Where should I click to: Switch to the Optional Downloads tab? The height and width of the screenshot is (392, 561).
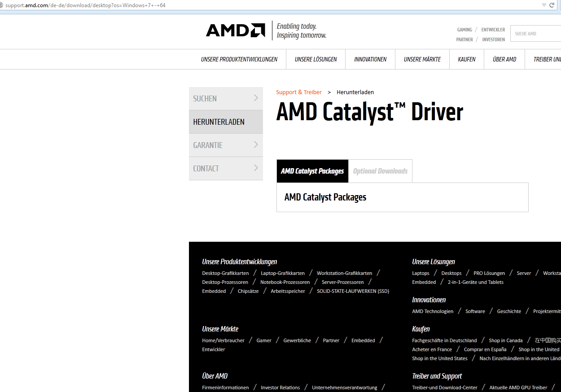(380, 171)
